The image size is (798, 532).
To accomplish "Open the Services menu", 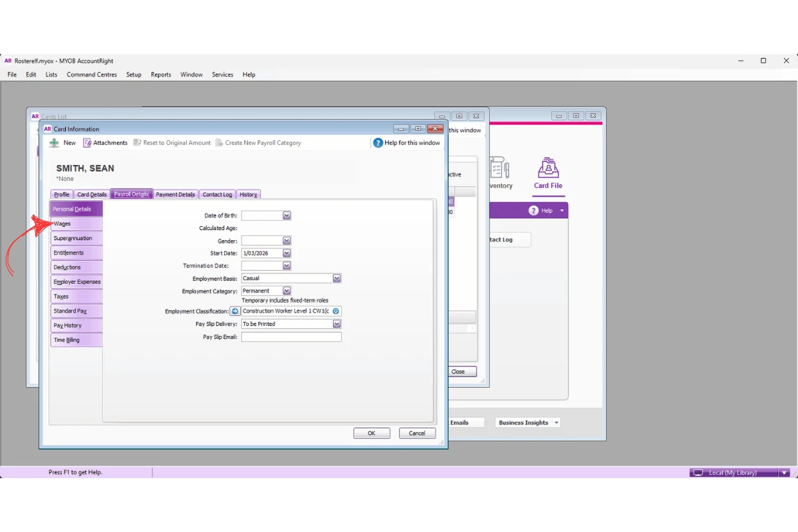I will (x=223, y=74).
